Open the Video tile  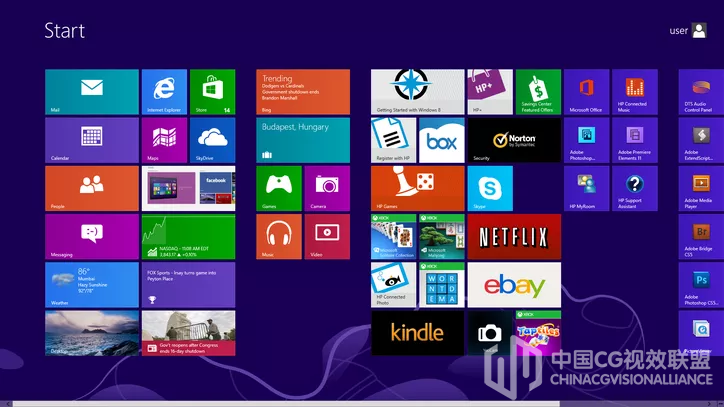(x=327, y=237)
